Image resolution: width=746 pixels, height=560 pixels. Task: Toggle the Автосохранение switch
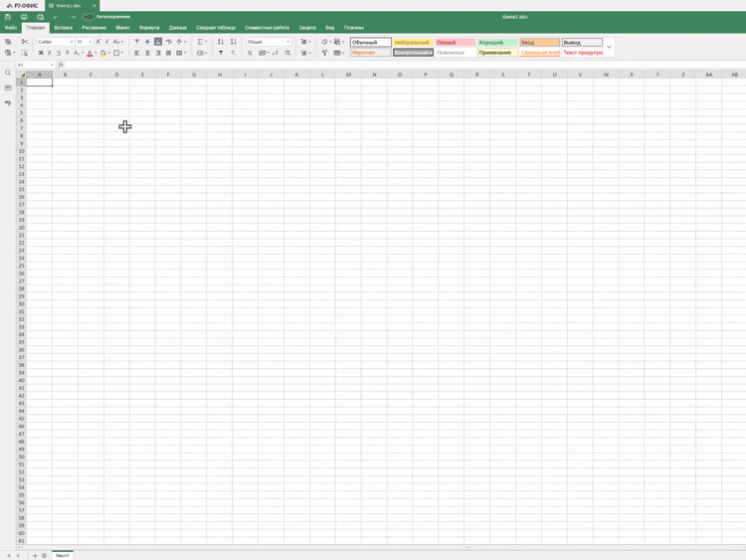(x=88, y=17)
